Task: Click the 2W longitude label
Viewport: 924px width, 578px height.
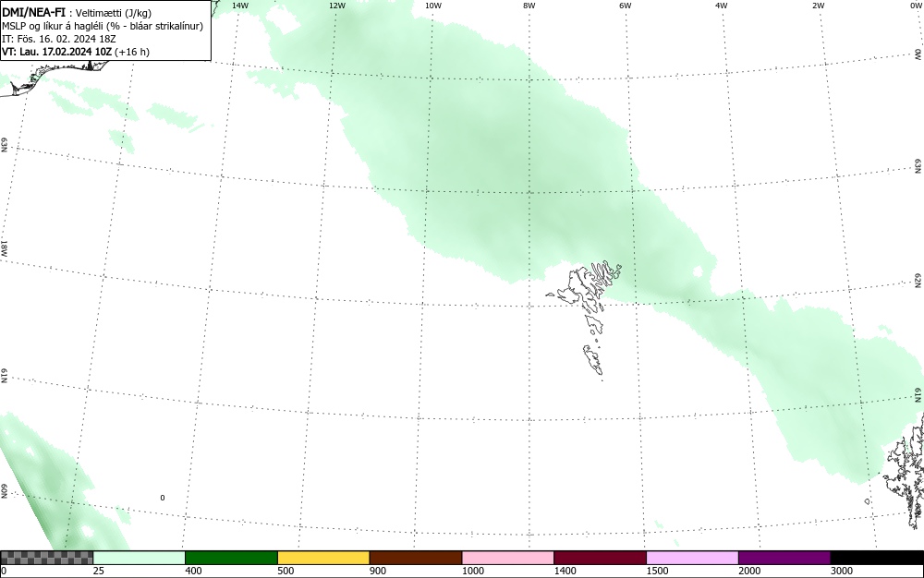Action: tap(818, 6)
